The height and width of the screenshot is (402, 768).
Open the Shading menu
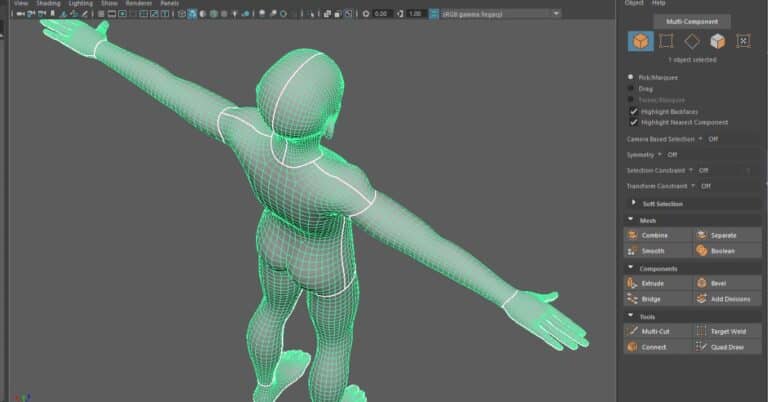(x=48, y=3)
